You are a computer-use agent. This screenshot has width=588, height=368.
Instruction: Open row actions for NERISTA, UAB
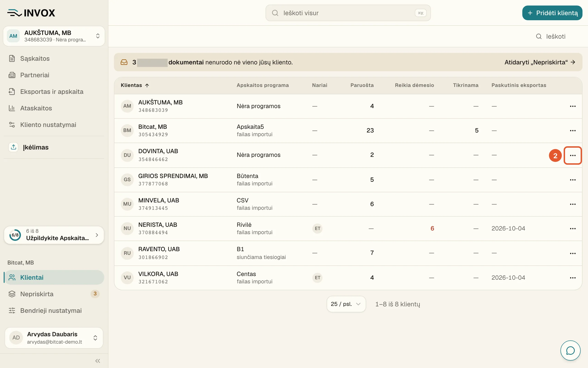point(573,228)
